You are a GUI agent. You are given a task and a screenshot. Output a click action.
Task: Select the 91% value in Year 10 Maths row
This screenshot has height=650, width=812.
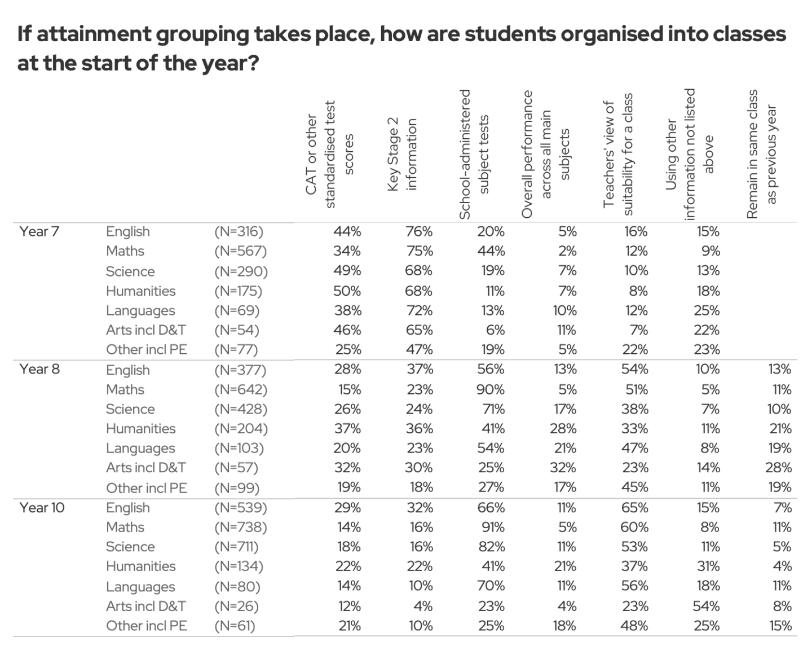492,527
